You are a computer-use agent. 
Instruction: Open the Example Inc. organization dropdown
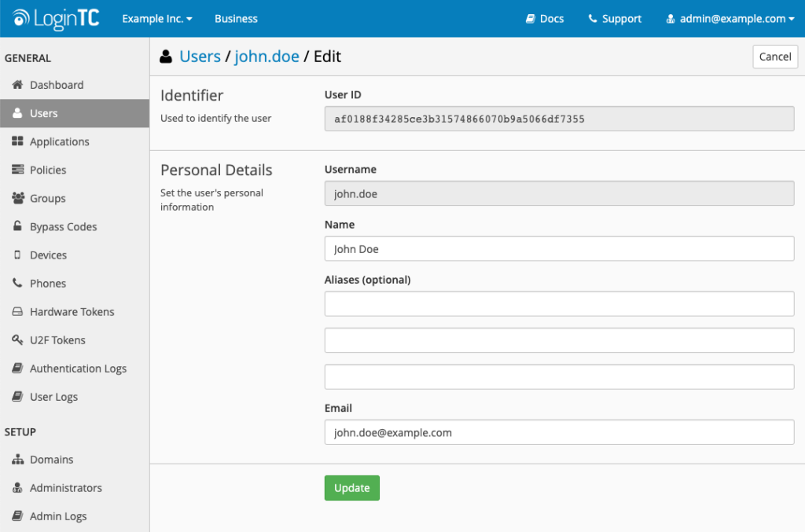point(157,19)
